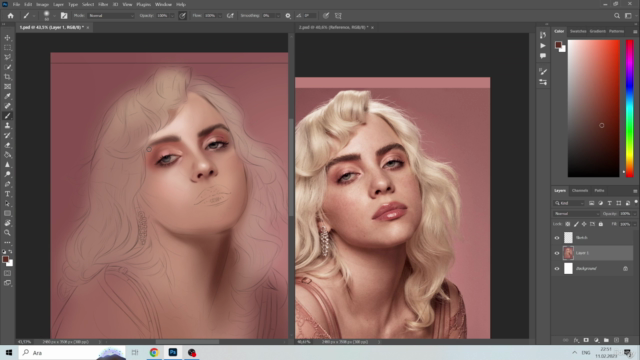
Task: Select the Lasso tool
Action: pyautogui.click(x=7, y=57)
